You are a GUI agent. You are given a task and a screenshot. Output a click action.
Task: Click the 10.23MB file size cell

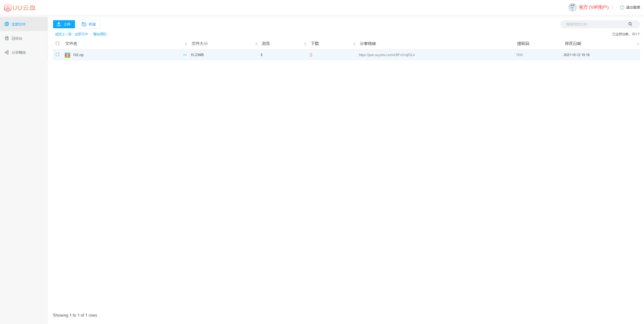click(197, 55)
